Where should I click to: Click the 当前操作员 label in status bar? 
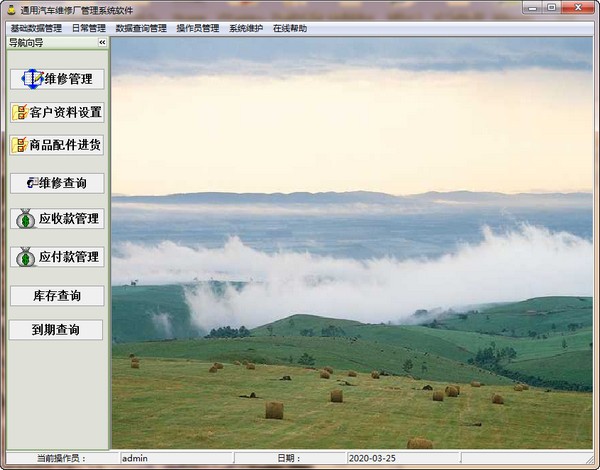pyautogui.click(x=61, y=458)
